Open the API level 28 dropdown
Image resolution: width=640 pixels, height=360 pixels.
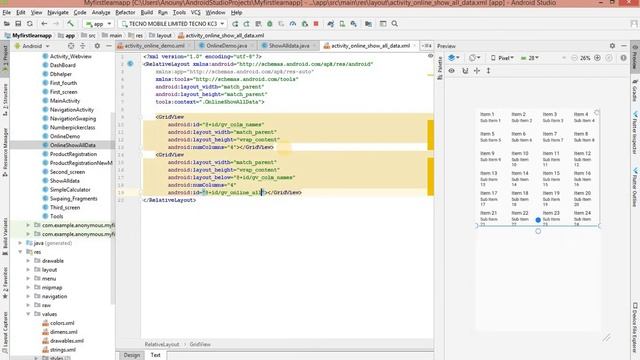click(530, 58)
